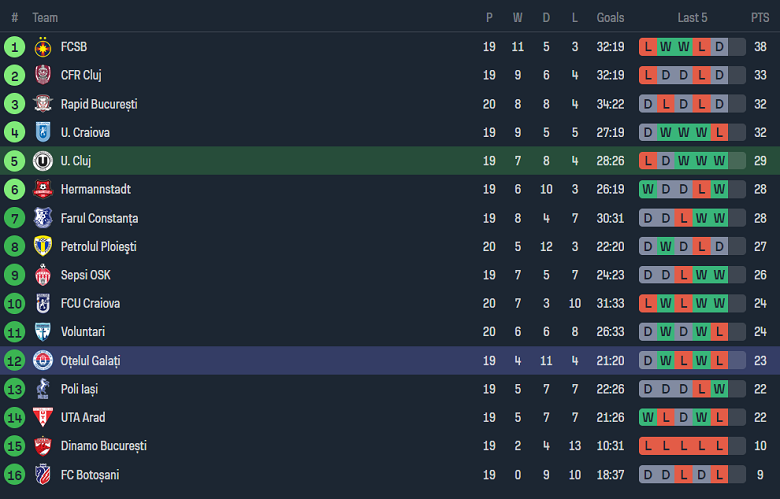
Task: Open the Sepsi OSK team link
Action: pos(85,275)
